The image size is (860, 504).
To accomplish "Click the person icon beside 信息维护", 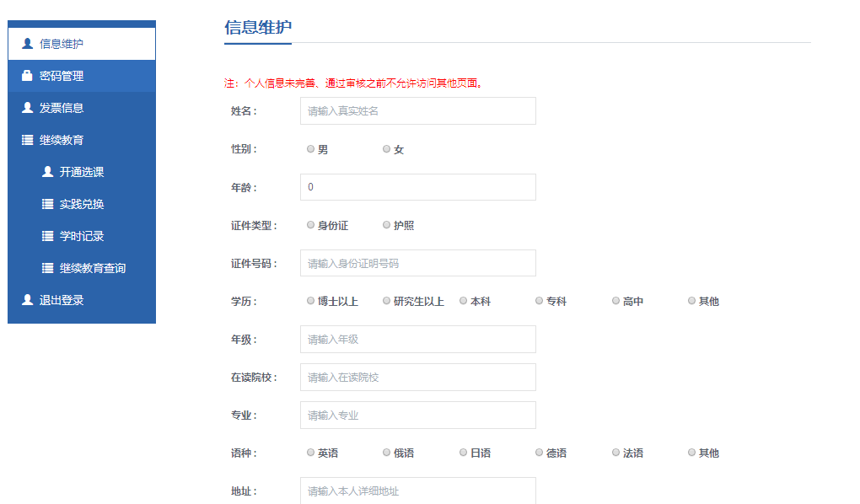I will (x=28, y=43).
